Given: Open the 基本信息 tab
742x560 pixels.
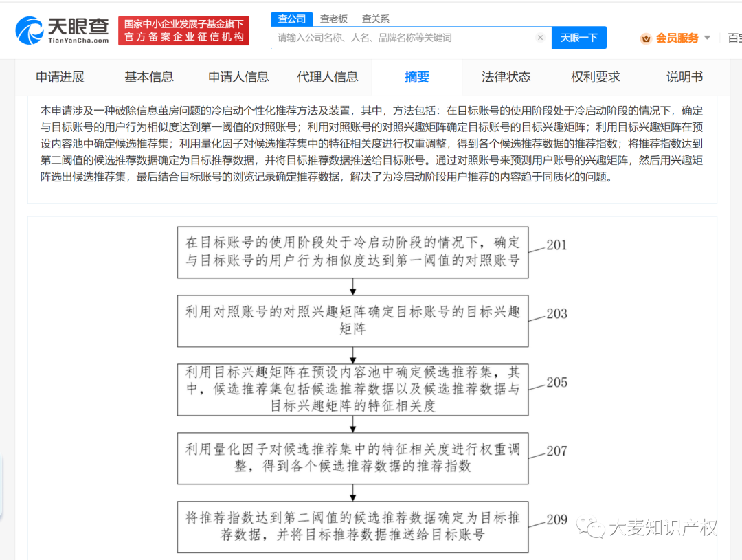Looking at the screenshot, I should click(149, 78).
